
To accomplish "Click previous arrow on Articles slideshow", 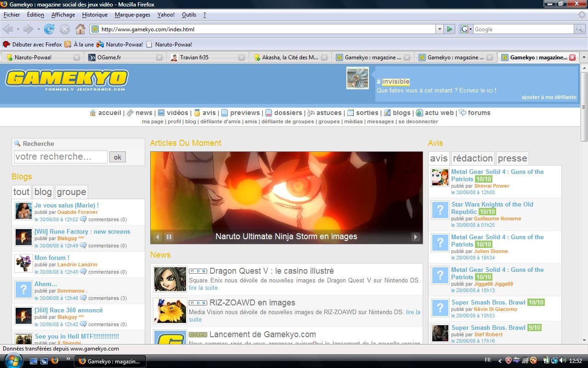I will [x=158, y=237].
